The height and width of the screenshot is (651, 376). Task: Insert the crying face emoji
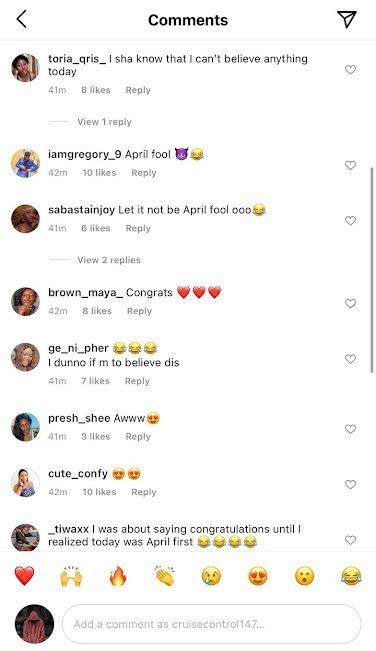(x=211, y=576)
